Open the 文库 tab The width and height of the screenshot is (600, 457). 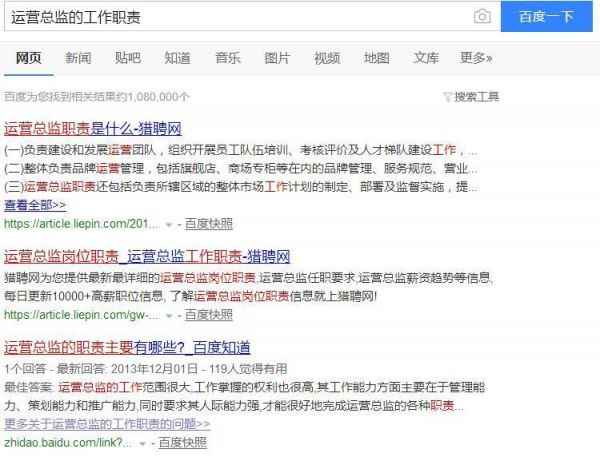(426, 58)
